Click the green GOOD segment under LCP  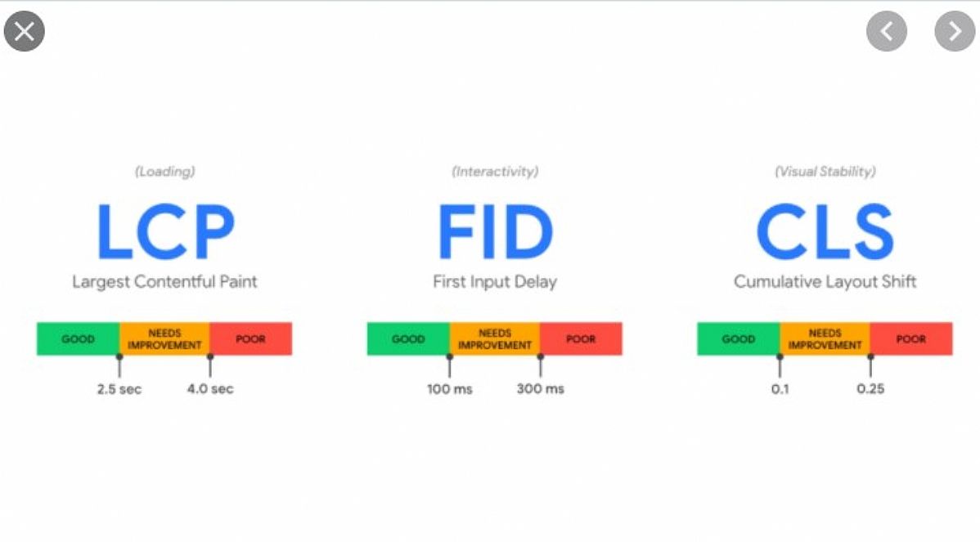tap(79, 338)
